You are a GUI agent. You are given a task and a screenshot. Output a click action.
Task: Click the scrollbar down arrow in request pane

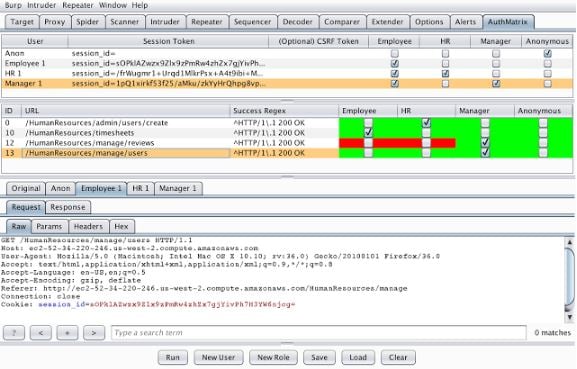click(570, 317)
